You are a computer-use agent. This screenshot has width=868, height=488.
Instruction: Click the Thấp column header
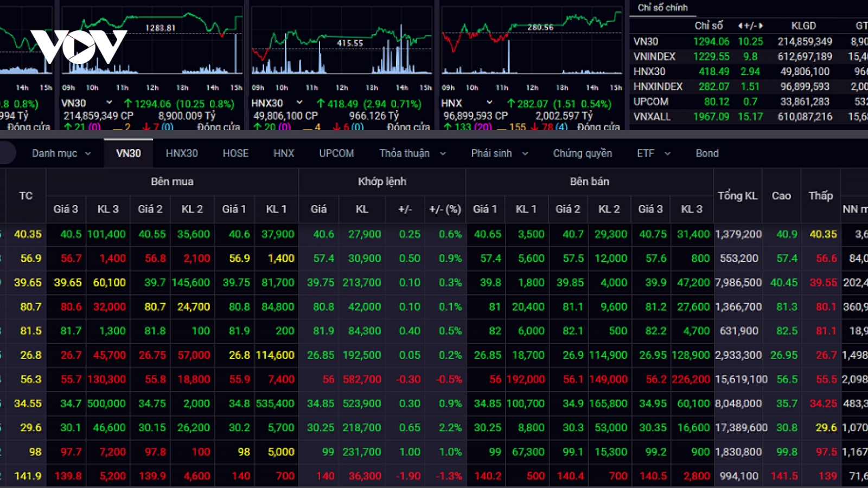[x=820, y=196]
